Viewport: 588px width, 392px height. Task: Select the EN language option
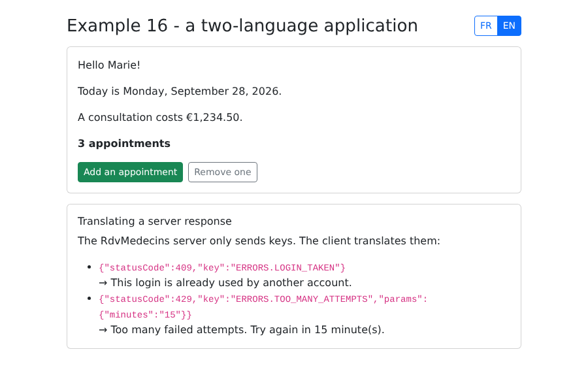[509, 26]
